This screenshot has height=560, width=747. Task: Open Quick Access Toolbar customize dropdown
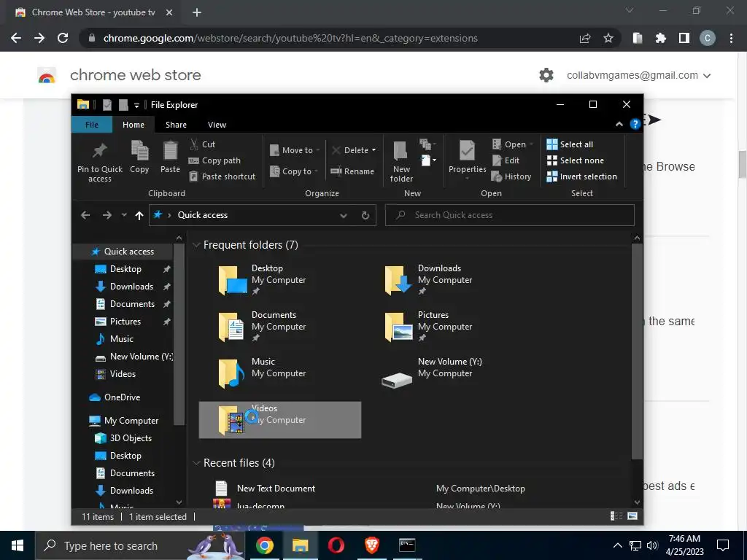(x=136, y=105)
